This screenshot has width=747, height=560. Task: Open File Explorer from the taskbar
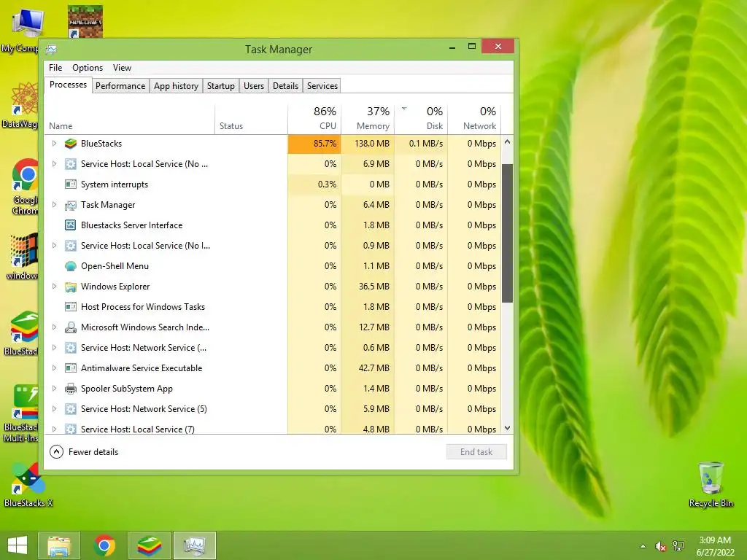(x=59, y=545)
